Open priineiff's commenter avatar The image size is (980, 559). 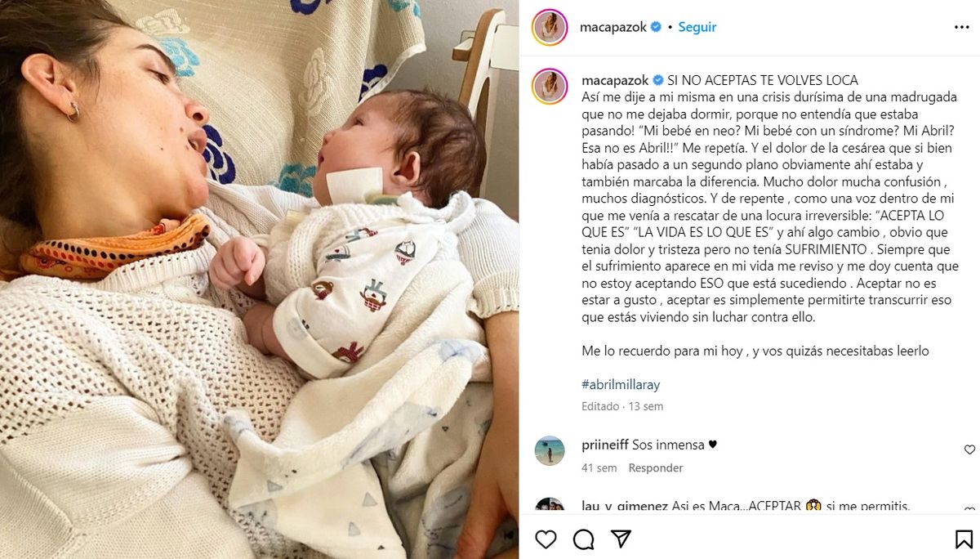pos(550,450)
